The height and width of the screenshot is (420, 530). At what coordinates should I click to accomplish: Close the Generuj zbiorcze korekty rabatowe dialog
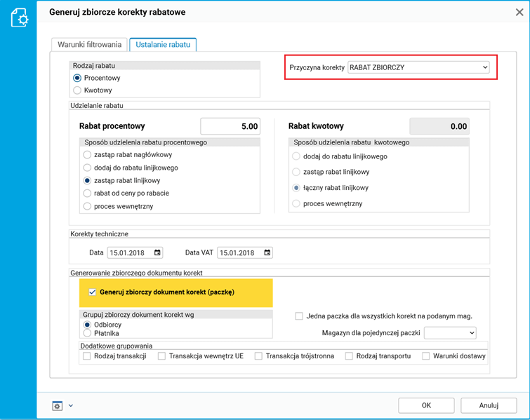tap(519, 12)
